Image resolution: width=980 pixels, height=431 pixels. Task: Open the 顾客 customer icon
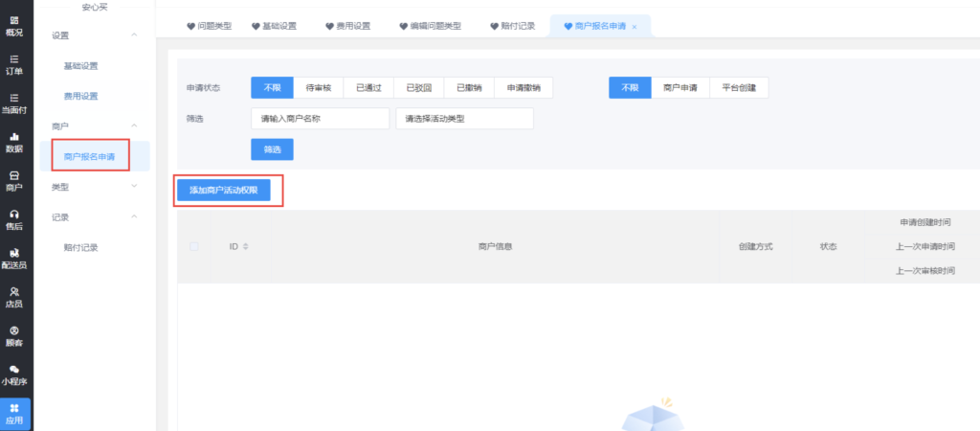pyautogui.click(x=14, y=335)
